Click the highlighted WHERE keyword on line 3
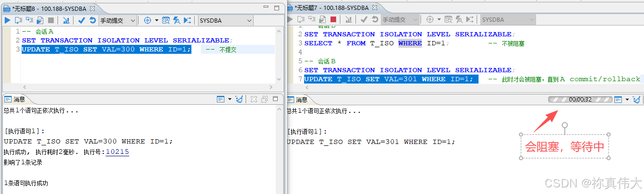644x194 pixels. [x=410, y=43]
